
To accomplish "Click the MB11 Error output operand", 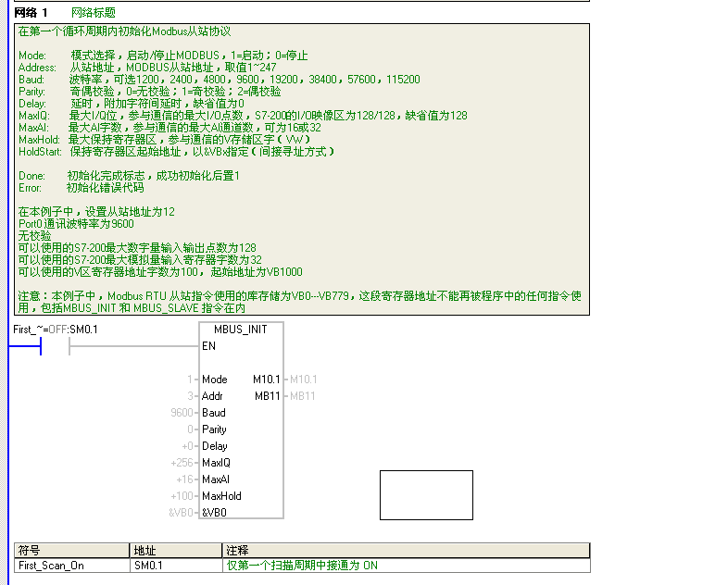I will tap(303, 396).
